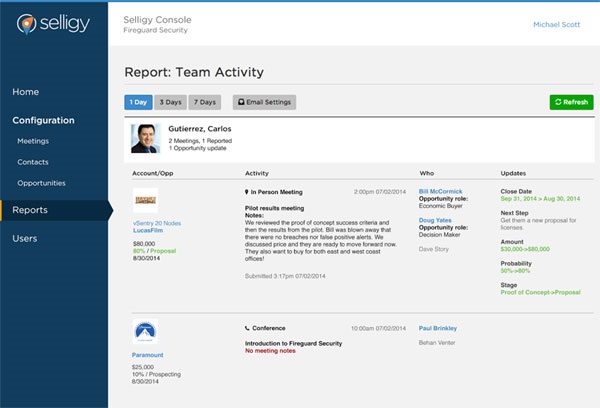Open contact Doug Yates
The height and width of the screenshot is (408, 600).
[435, 220]
